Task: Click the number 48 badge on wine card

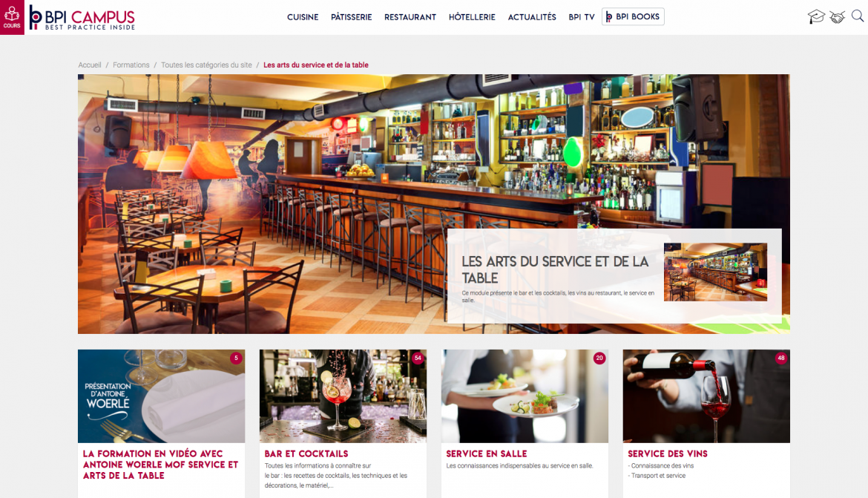Action: 781,358
